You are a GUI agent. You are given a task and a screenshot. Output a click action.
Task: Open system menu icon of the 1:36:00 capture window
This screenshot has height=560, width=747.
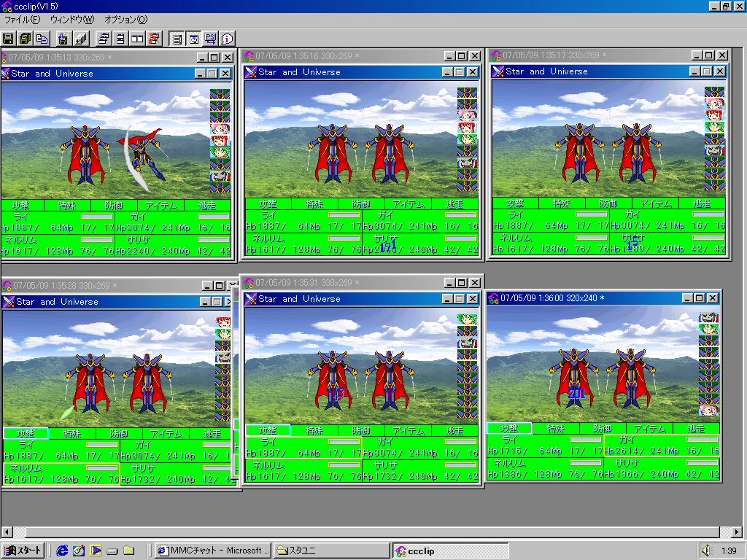point(494,298)
